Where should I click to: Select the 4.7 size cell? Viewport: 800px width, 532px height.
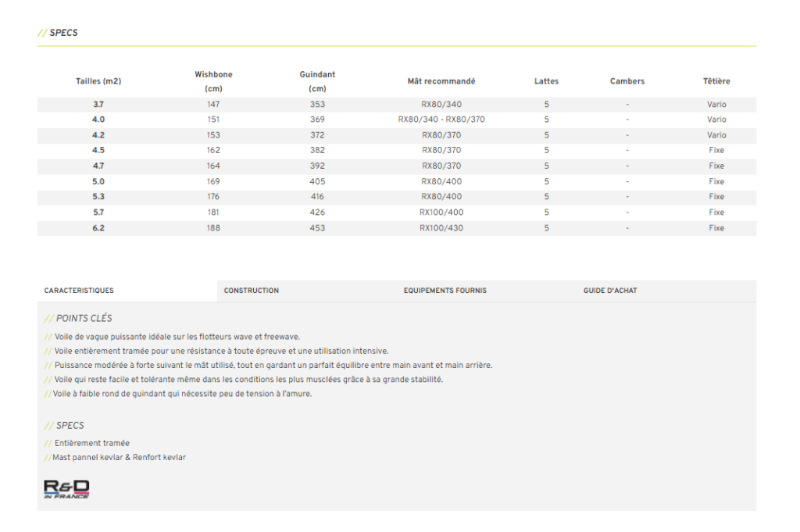98,166
